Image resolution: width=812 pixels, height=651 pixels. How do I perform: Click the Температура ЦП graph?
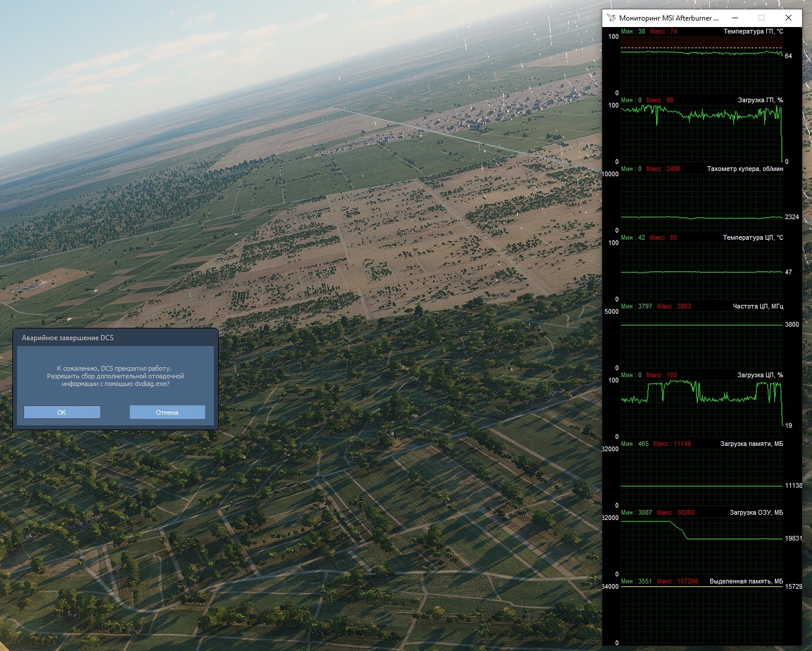pos(702,271)
